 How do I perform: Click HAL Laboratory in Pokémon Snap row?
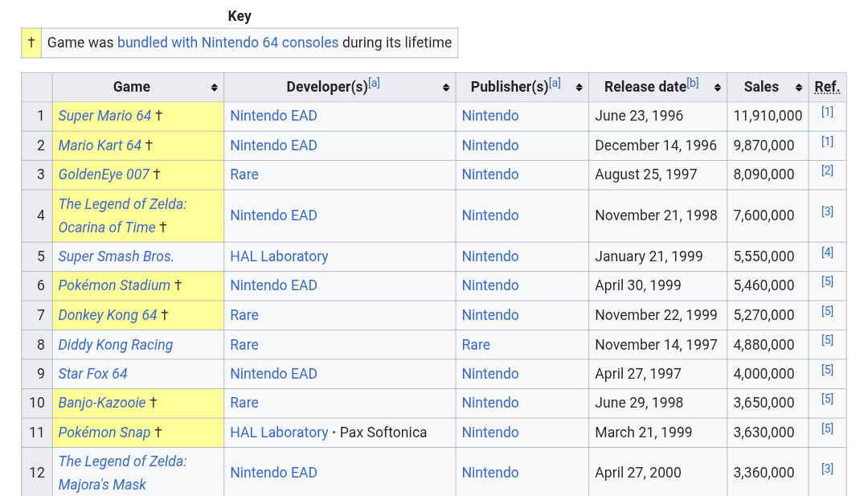click(279, 432)
